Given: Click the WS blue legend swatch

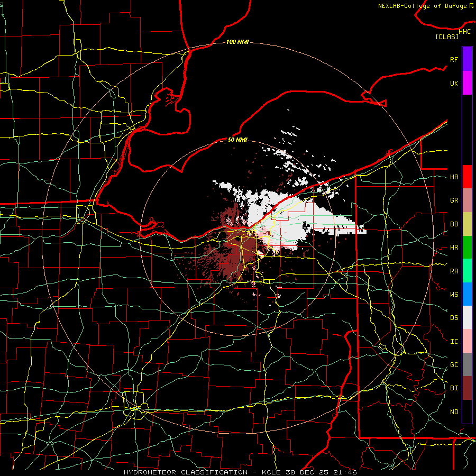Looking at the screenshot, I should [x=467, y=294].
